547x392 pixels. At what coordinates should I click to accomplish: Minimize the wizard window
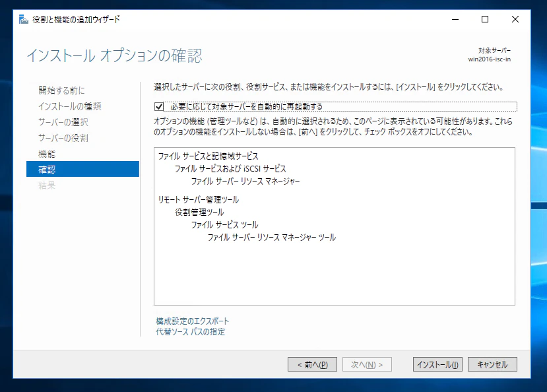point(455,19)
